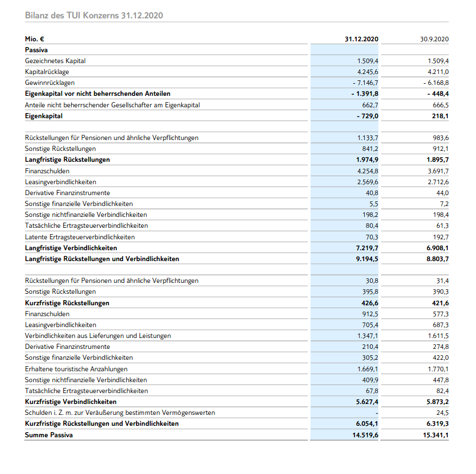Click the Sonstige Rückstellungen value 395,8

click(x=370, y=292)
